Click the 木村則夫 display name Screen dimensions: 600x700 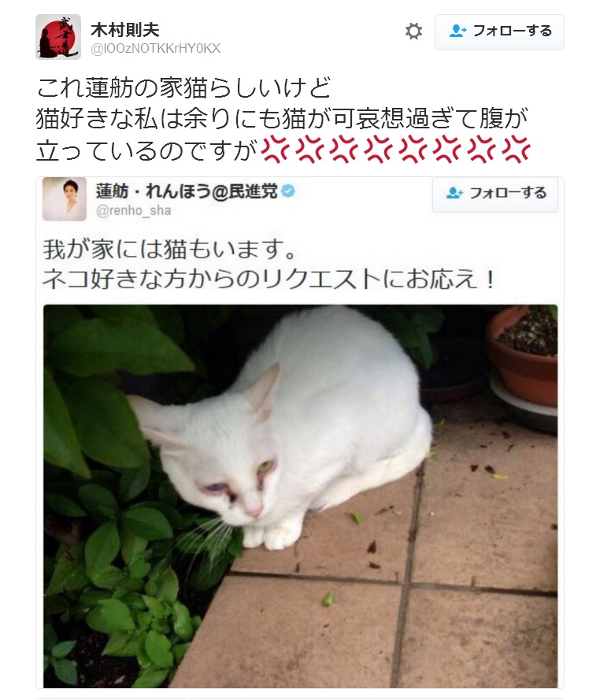pos(124,29)
